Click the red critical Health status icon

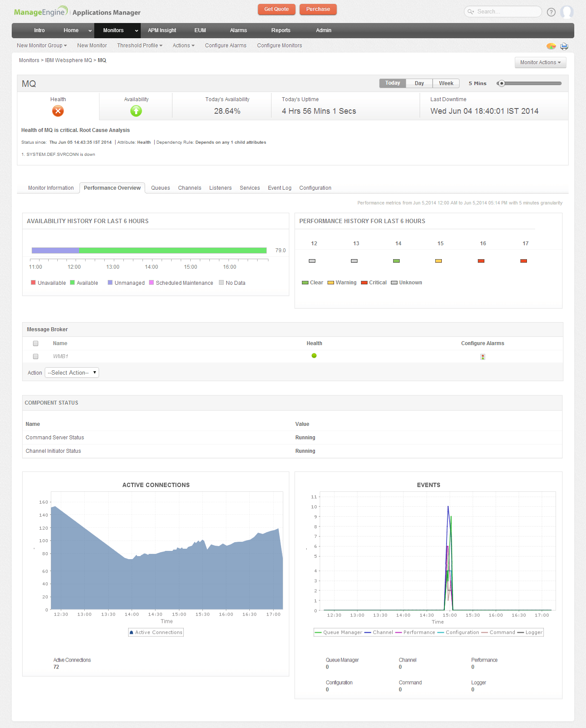(x=58, y=112)
